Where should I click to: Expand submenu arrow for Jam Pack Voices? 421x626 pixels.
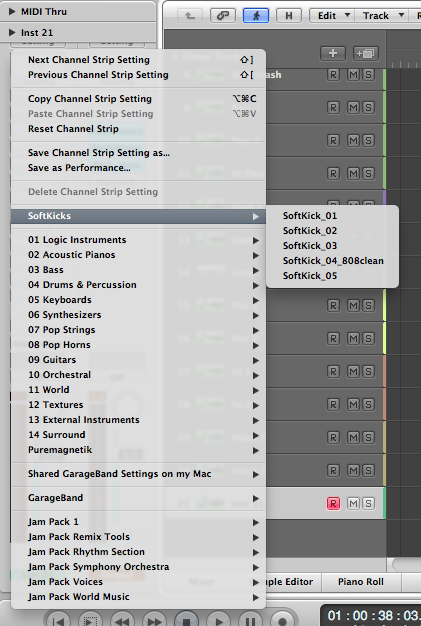click(x=256, y=582)
